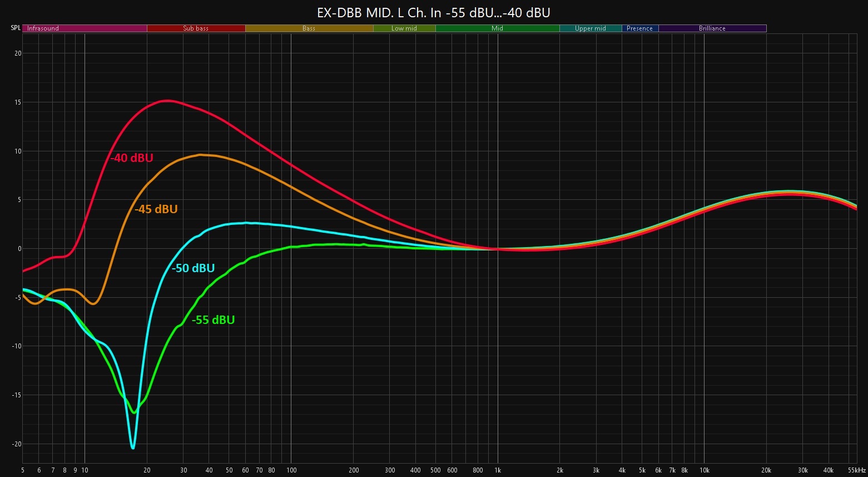
Task: Click the Upper mid band label
Action: coord(591,28)
